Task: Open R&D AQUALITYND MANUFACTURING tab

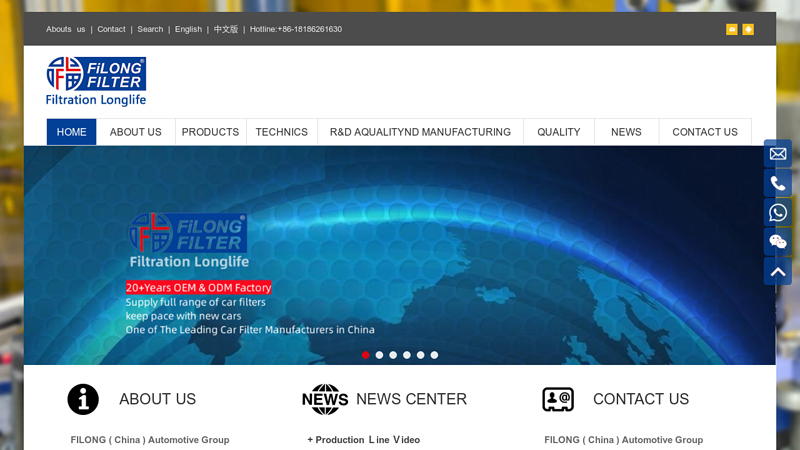Action: coord(420,132)
